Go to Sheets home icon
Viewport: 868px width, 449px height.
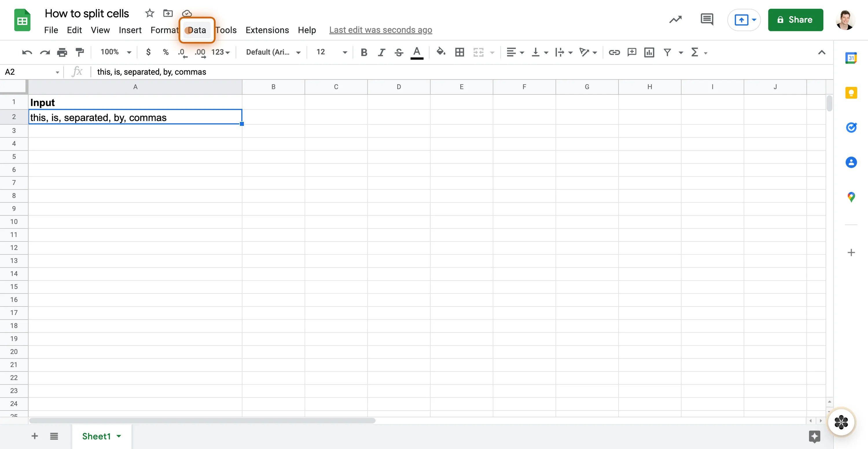pyautogui.click(x=22, y=20)
